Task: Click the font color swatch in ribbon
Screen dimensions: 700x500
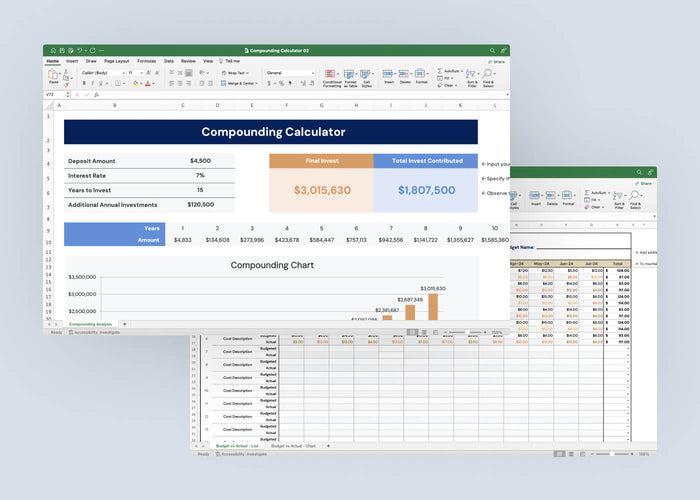Action: 147,84
